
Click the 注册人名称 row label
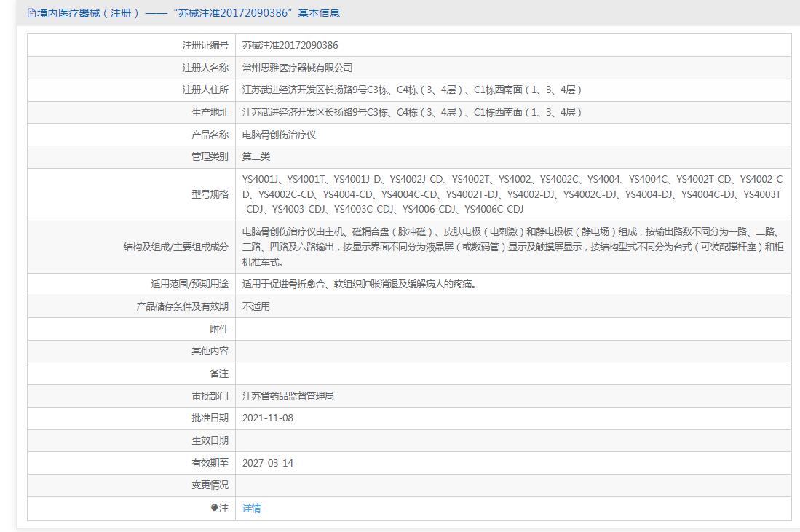tap(205, 68)
